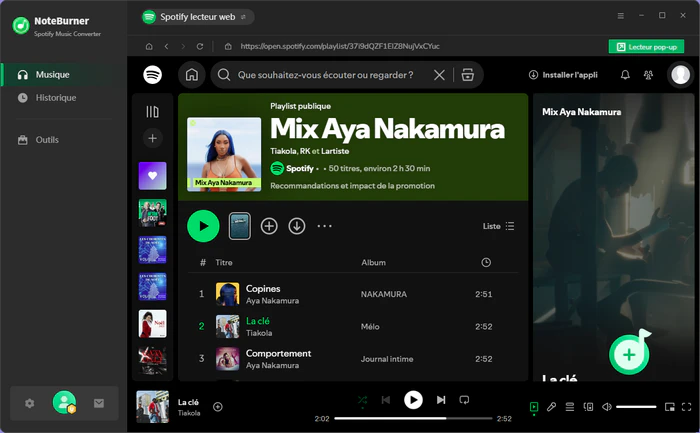Click the Browse icon in search bar
700x433 pixels.
click(466, 75)
